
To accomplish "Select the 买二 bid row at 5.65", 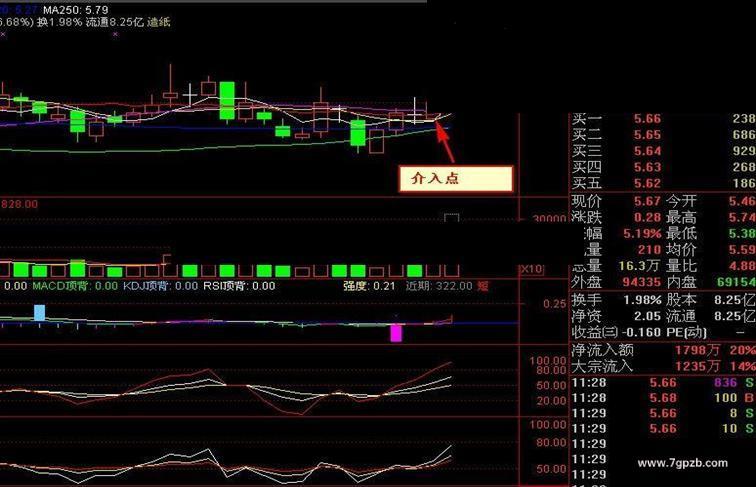I will 663,135.
